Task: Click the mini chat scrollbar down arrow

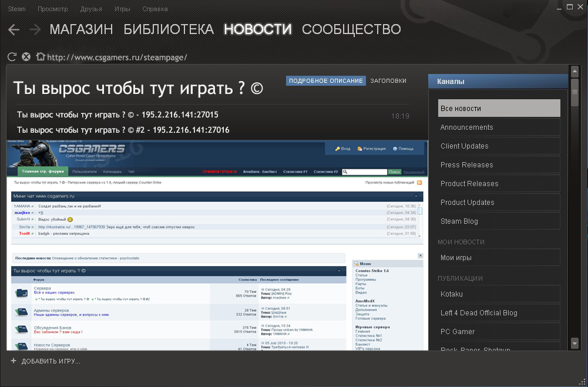Action: click(x=419, y=236)
